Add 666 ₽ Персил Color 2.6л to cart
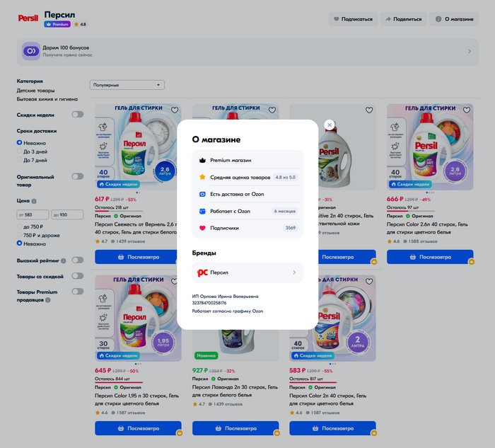 click(430, 257)
